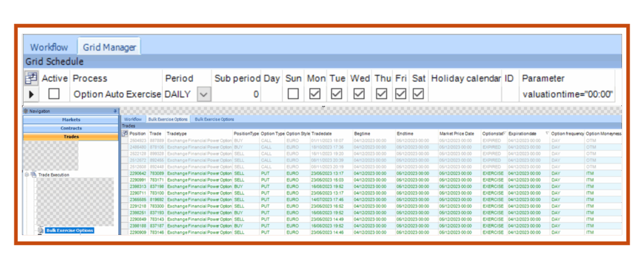Viewport: 644px width, 269px height.
Task: Click the Parameter valuationtime field
Action: 567,94
